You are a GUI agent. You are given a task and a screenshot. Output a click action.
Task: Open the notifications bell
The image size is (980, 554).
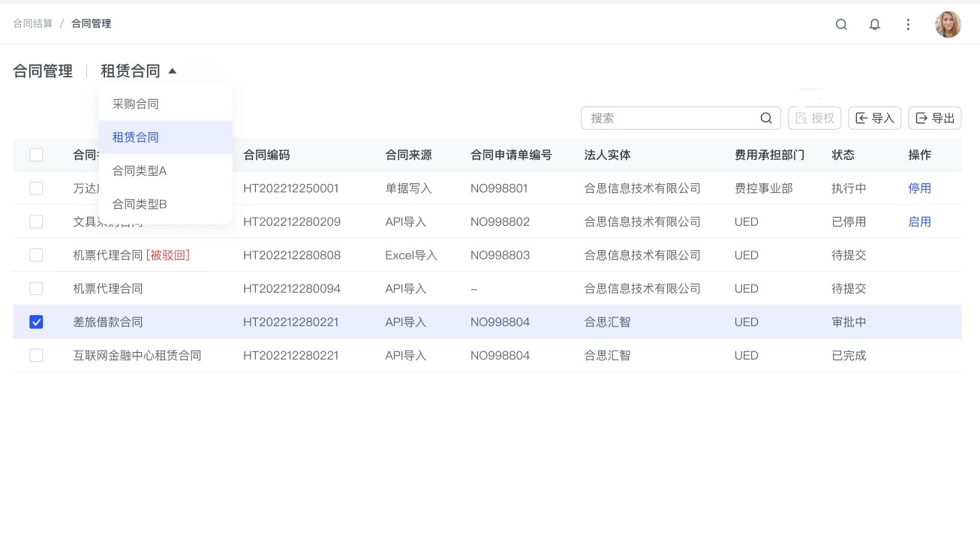(874, 24)
